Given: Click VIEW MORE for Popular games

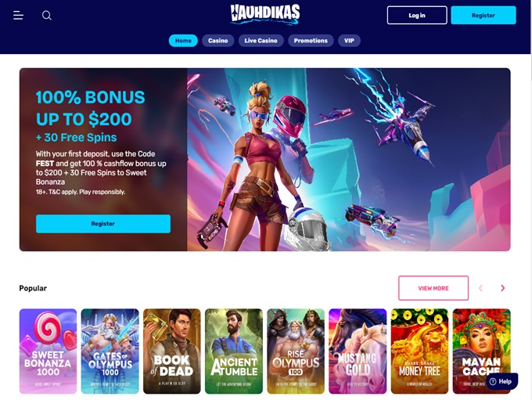Looking at the screenshot, I should click(x=433, y=288).
